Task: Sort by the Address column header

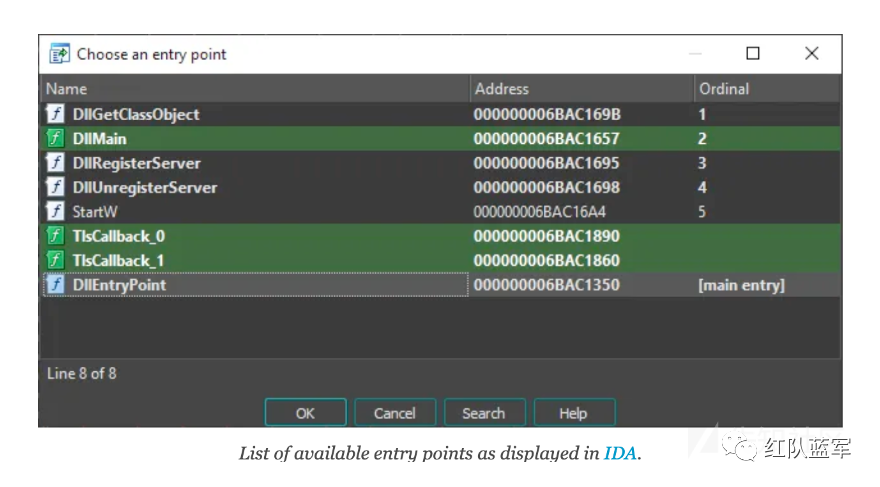Action: [582, 89]
